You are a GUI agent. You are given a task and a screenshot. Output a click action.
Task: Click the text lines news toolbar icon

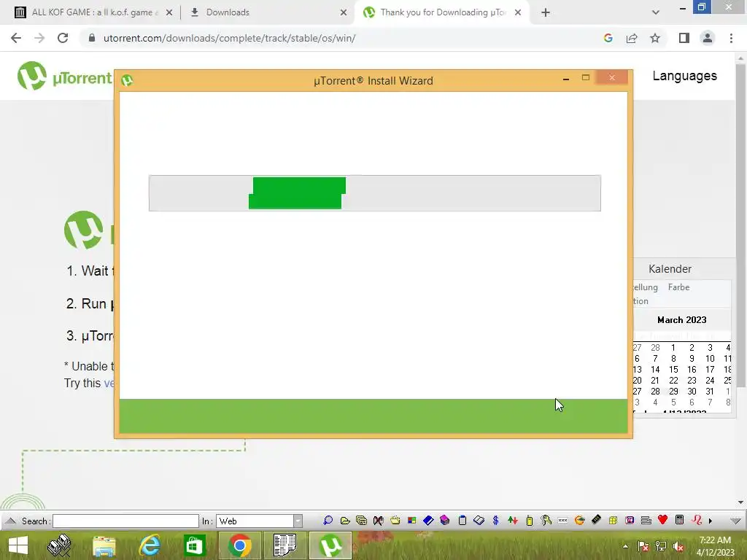click(646, 521)
